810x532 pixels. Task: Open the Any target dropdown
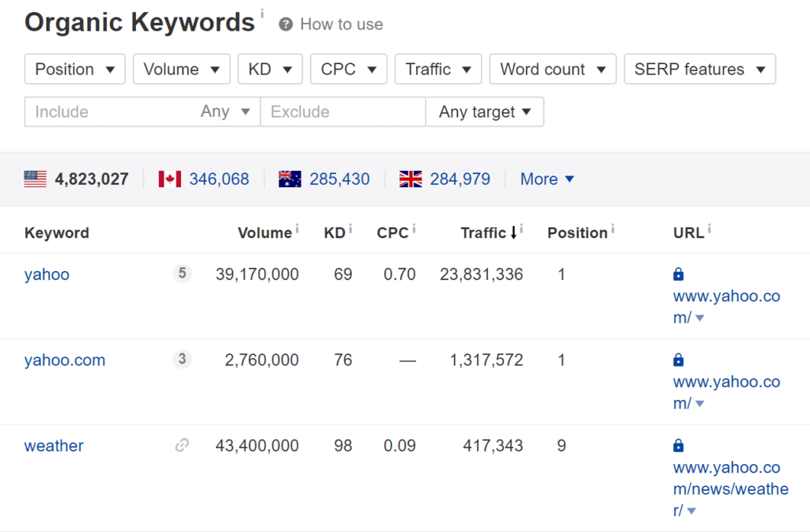(x=485, y=112)
